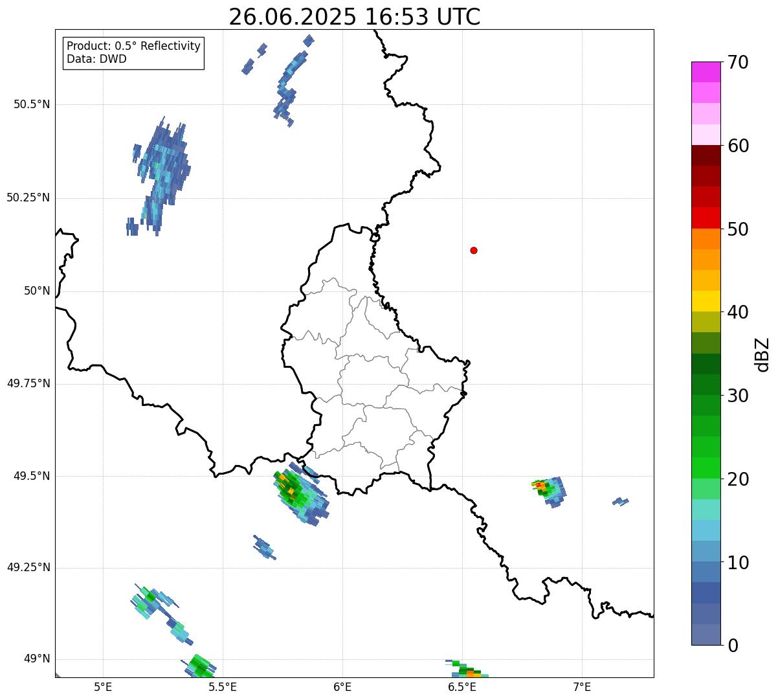Click the orange colorbar segment above 50
This screenshot has height=700, width=778.
pyautogui.click(x=706, y=239)
